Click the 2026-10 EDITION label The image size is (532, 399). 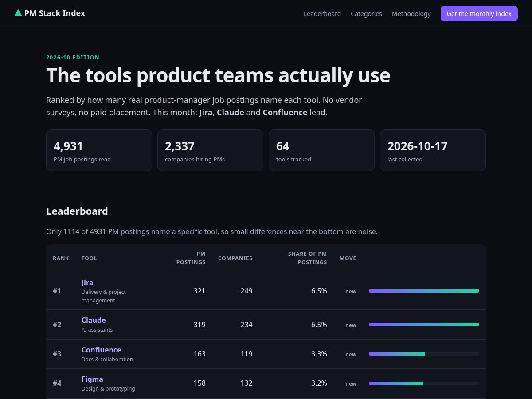tap(73, 57)
